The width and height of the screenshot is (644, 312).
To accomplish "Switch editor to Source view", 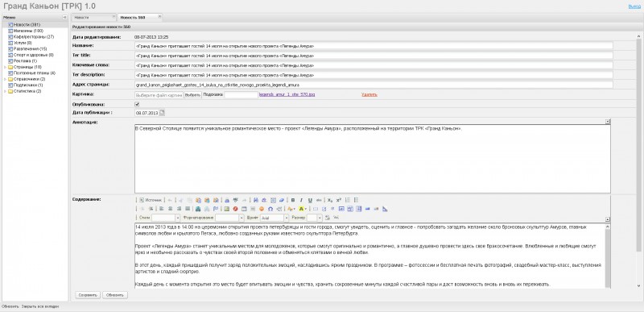I will pyautogui.click(x=151, y=200).
